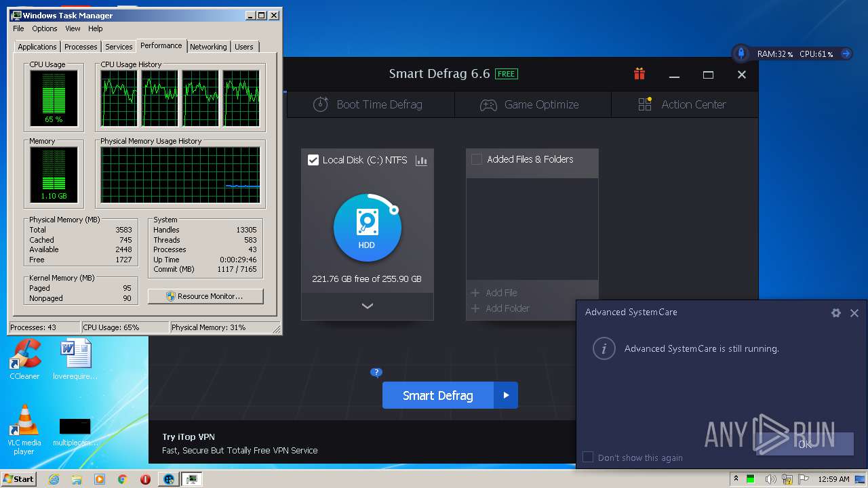Viewport: 868px width, 488px height.
Task: Click the Game Optimize gamepad icon
Action: pos(488,104)
